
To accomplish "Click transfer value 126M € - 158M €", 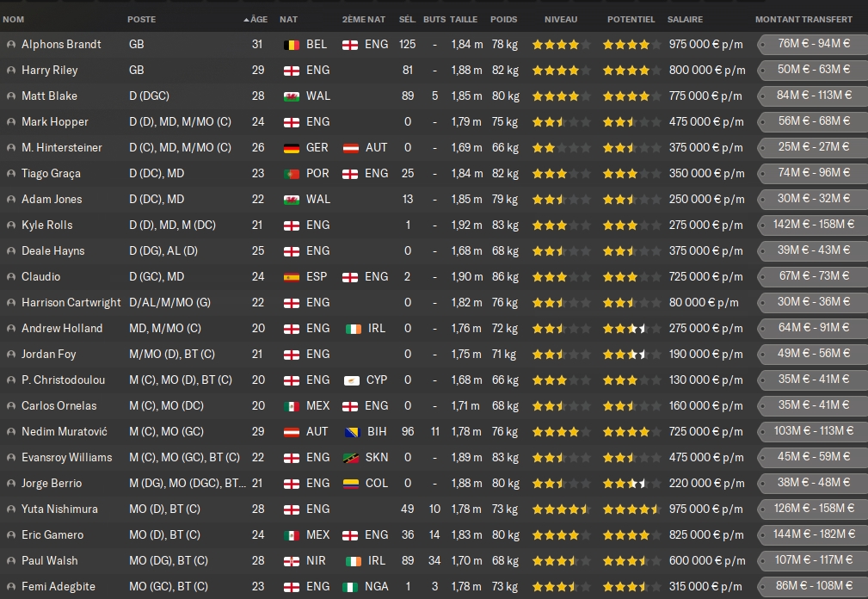I will 813,509.
